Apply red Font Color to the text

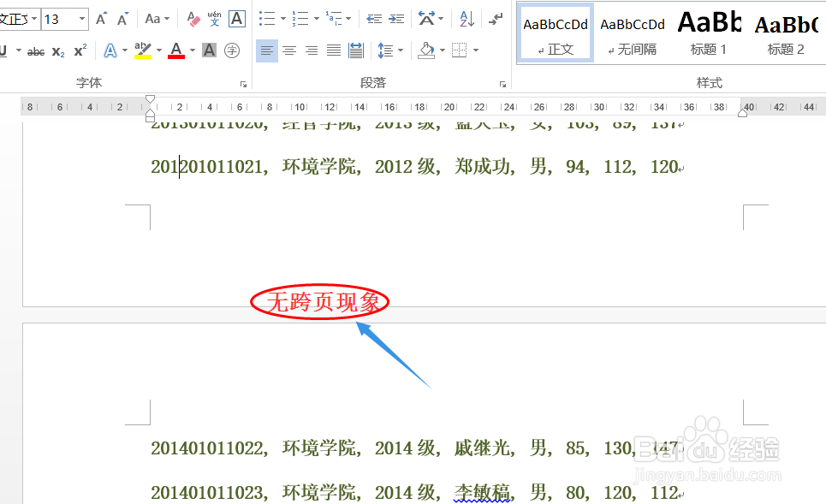coord(175,50)
